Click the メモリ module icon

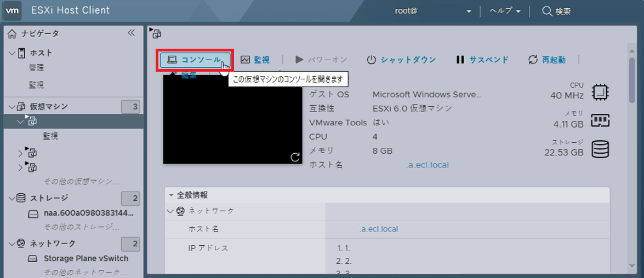click(600, 120)
